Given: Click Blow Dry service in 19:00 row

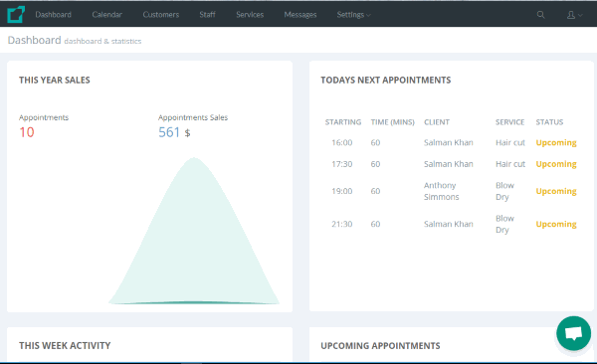Looking at the screenshot, I should pos(504,191).
